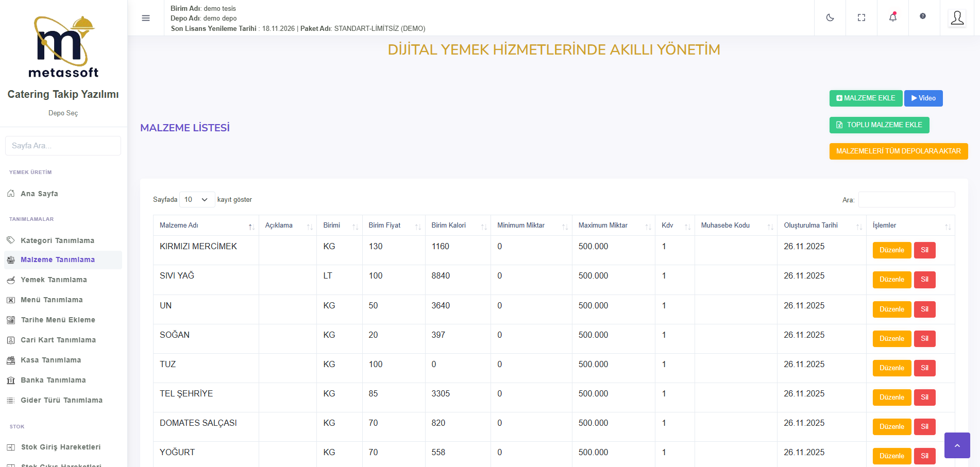Toggle dark mode with the moon icon

point(830,18)
